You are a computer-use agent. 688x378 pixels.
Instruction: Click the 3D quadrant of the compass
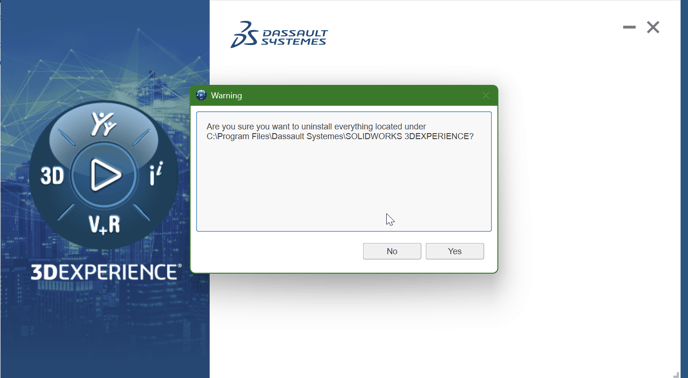tap(52, 176)
